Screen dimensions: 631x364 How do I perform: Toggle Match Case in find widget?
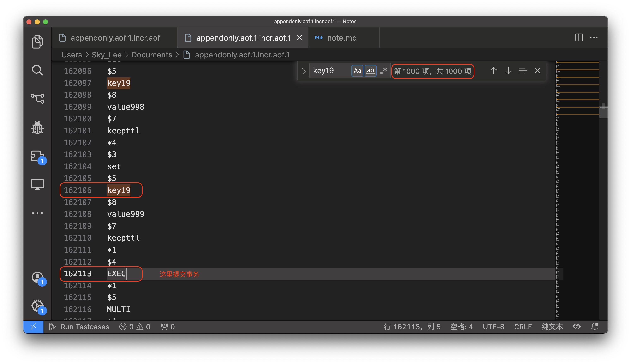coord(357,71)
